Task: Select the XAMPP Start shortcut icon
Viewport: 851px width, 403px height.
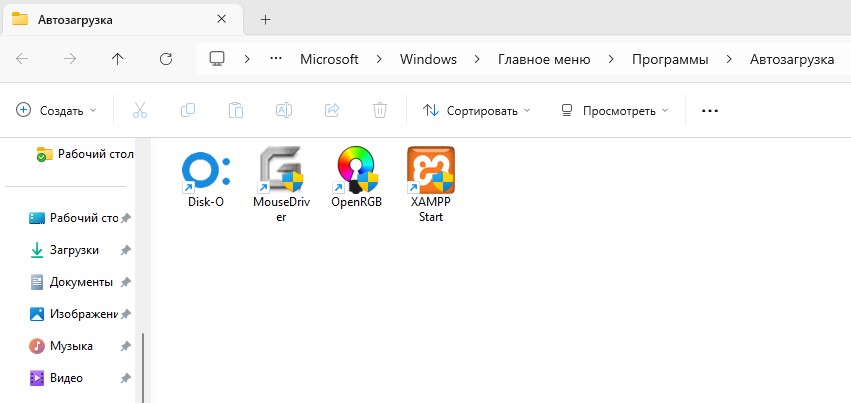Action: tap(431, 170)
